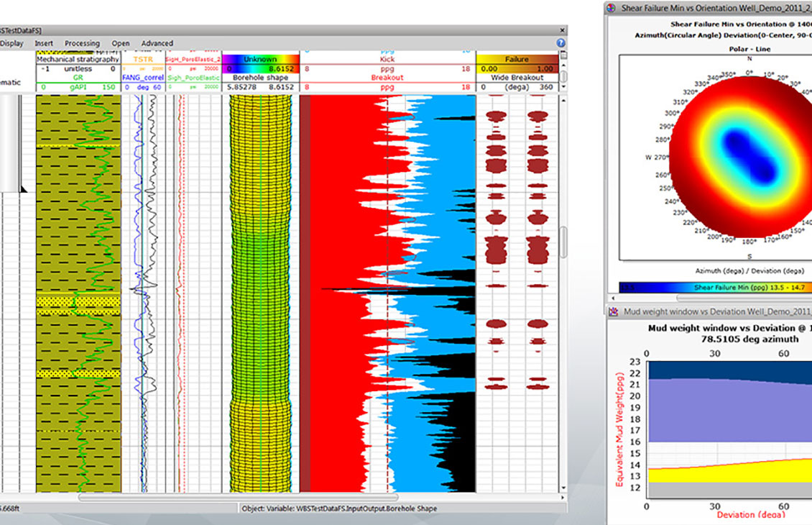The width and height of the screenshot is (812, 525).
Task: Click the chart icon on Mud weight window title bar
Action: (614, 311)
